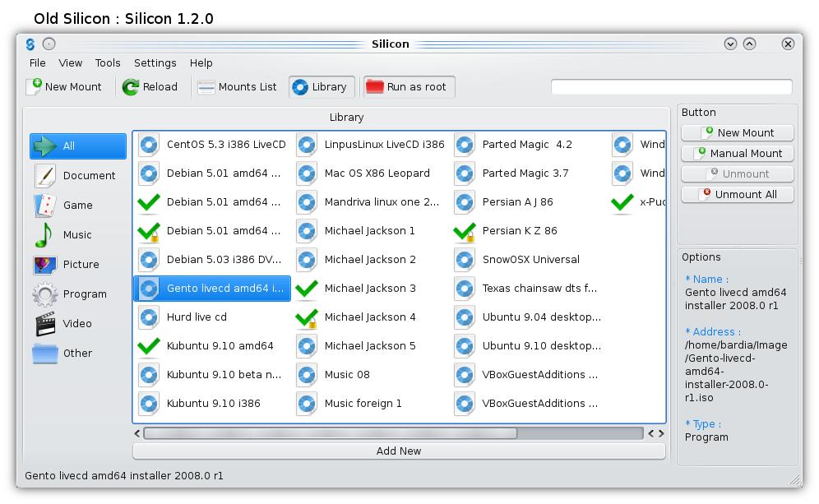The width and height of the screenshot is (819, 504).
Task: Select Music foreign 1 disc icon
Action: [307, 403]
